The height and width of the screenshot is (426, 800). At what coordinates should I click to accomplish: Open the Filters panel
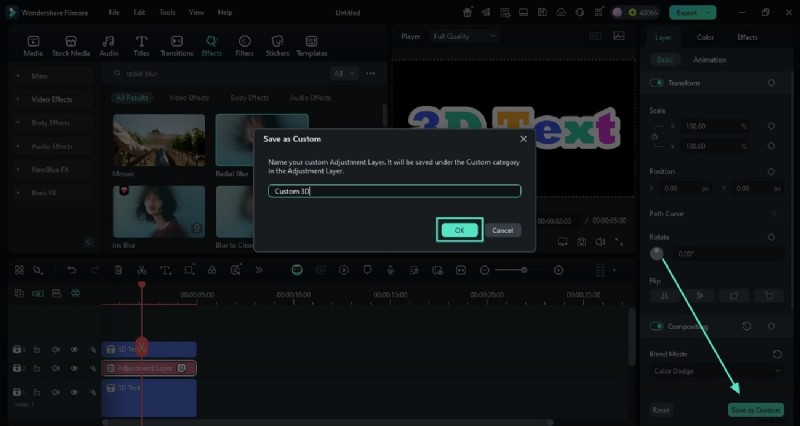point(244,45)
